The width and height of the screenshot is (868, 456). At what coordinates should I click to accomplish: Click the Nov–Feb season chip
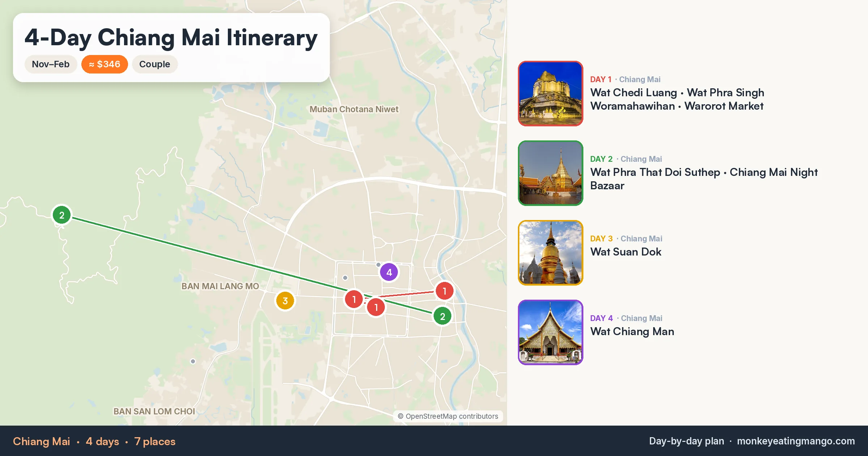pos(51,64)
